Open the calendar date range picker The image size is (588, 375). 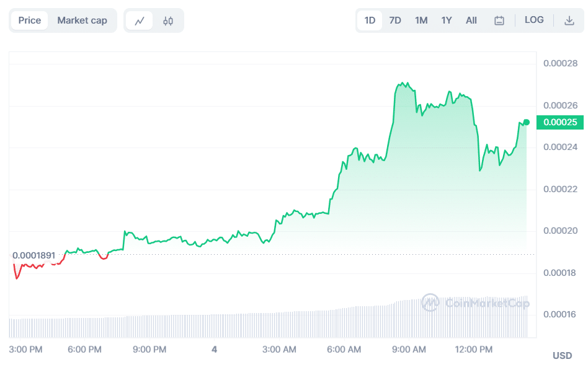(x=499, y=20)
